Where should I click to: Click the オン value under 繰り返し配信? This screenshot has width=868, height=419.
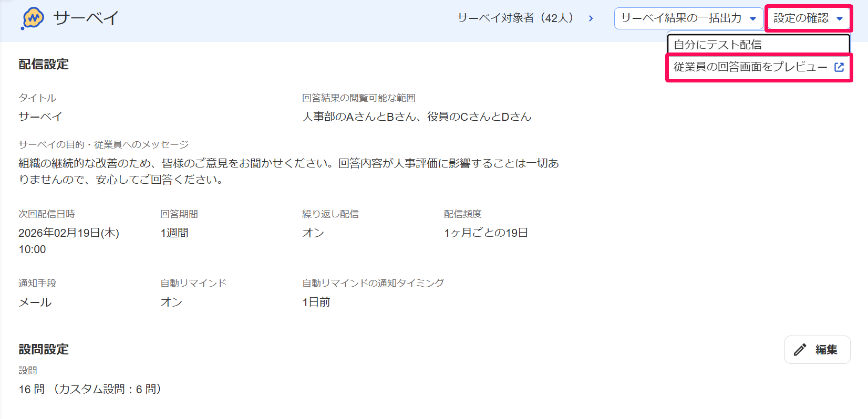pos(313,233)
